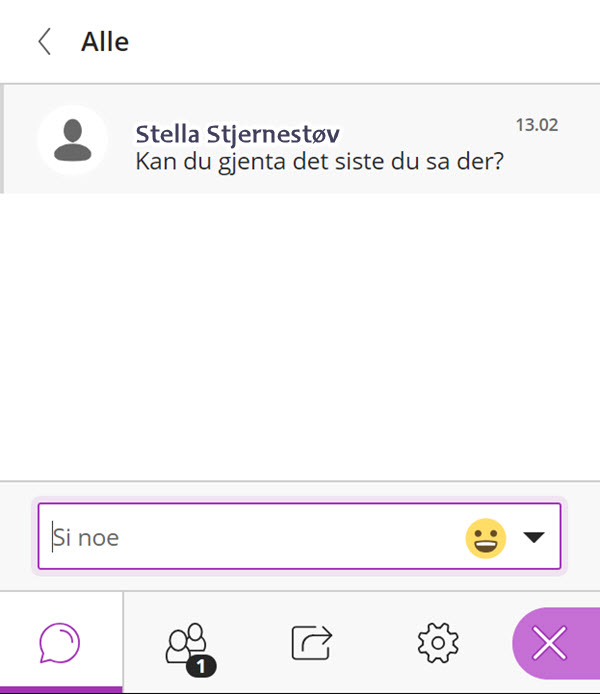This screenshot has width=600, height=694.
Task: Click the empty chat history area
Action: [300, 336]
